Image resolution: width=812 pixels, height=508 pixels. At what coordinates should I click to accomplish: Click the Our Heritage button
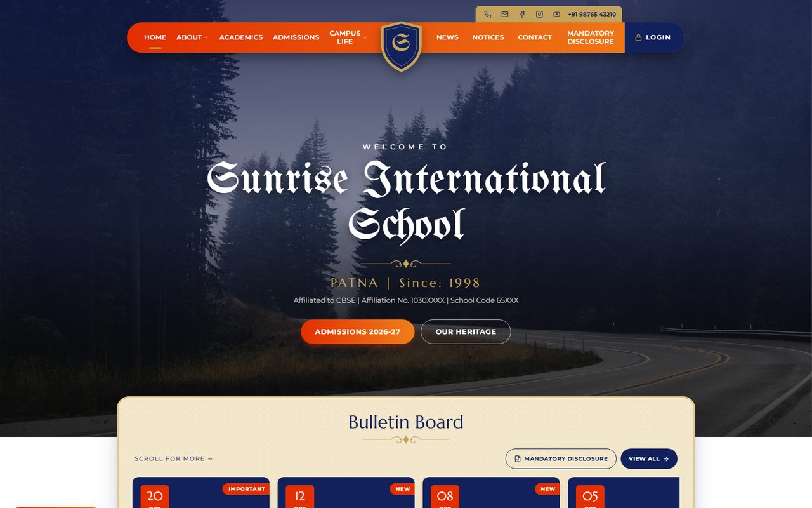point(466,331)
